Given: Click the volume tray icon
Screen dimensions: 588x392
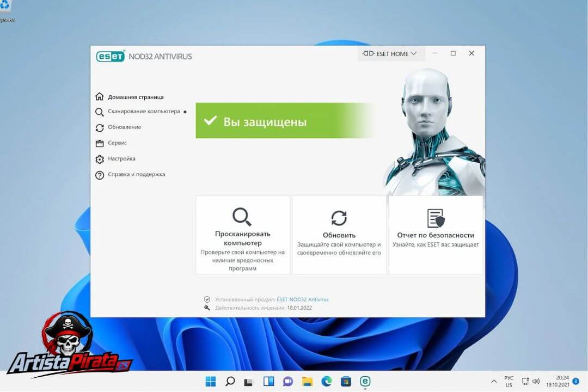Looking at the screenshot, I should click(x=536, y=382).
